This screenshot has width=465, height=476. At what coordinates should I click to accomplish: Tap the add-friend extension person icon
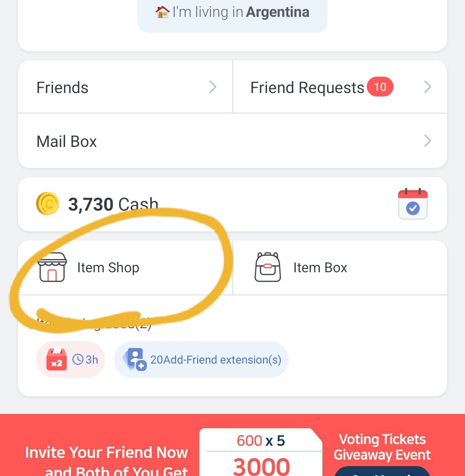(x=135, y=360)
